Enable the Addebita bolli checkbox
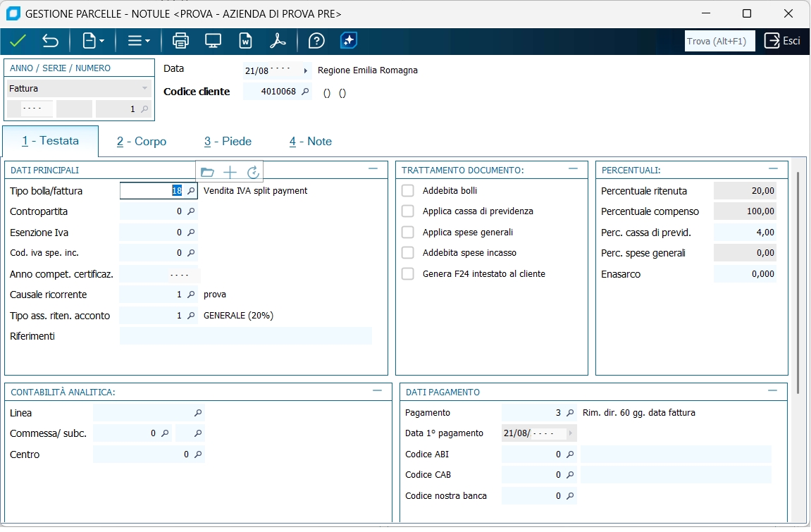The height and width of the screenshot is (532, 811). click(x=408, y=191)
